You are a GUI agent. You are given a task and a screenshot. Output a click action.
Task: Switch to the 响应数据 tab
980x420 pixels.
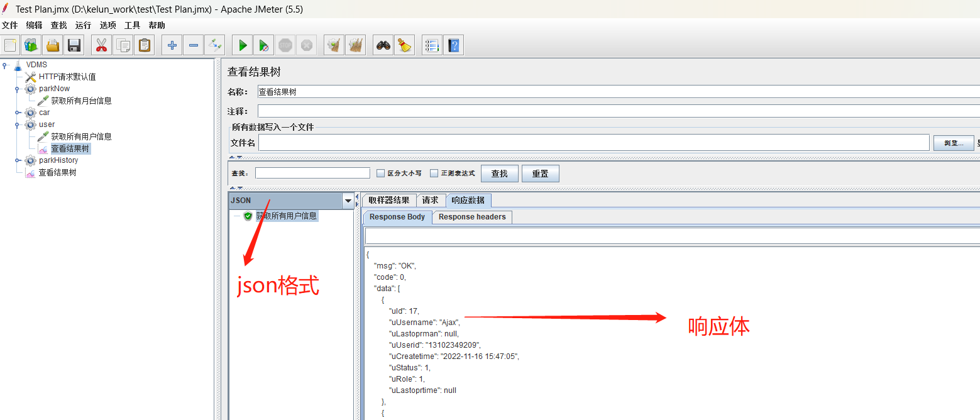pos(468,201)
